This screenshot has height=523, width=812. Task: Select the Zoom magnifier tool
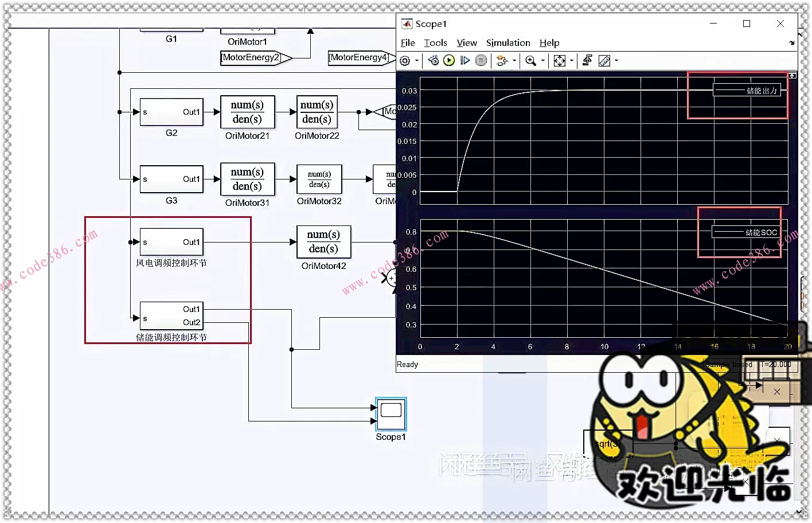530,61
